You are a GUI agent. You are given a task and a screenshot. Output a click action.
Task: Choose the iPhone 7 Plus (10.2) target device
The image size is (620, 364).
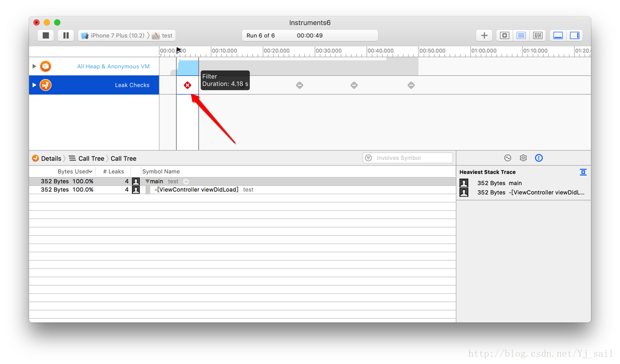pyautogui.click(x=113, y=36)
